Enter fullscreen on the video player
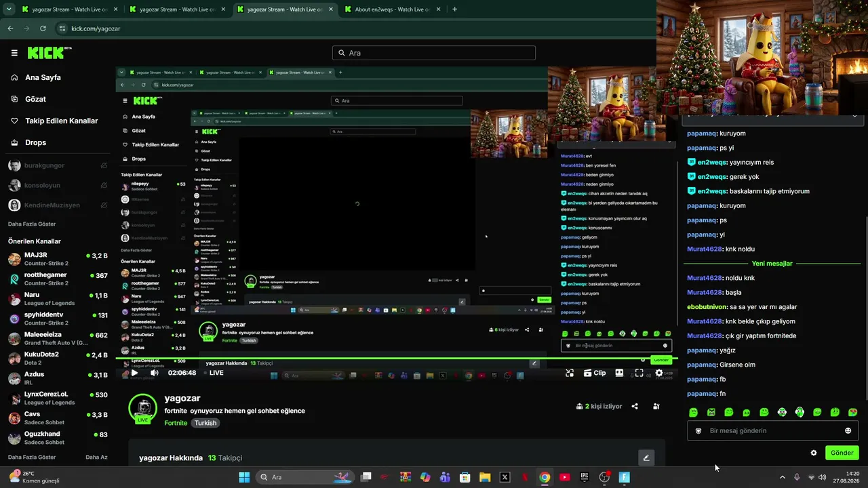The height and width of the screenshot is (488, 868). (639, 373)
